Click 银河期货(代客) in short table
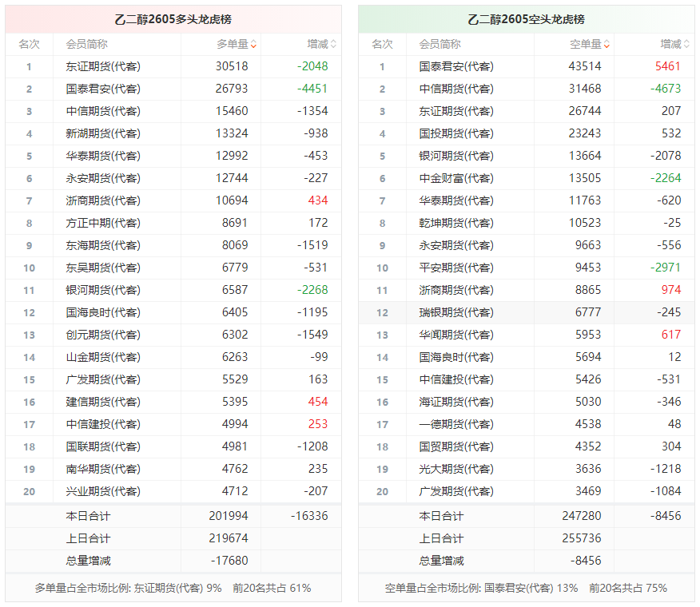Viewport: 700px width, 607px height. tap(456, 156)
